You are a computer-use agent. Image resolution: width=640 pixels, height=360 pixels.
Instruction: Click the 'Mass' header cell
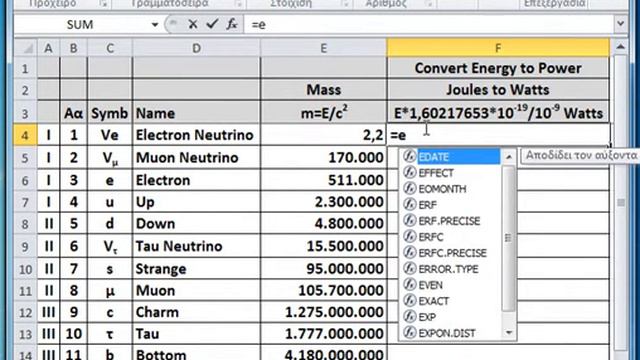tap(323, 89)
